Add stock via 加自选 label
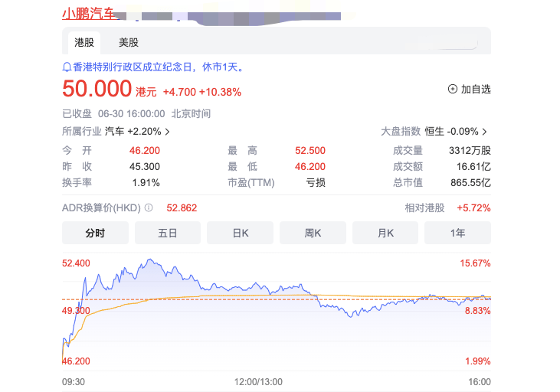This screenshot has height=392, width=560. click(476, 89)
